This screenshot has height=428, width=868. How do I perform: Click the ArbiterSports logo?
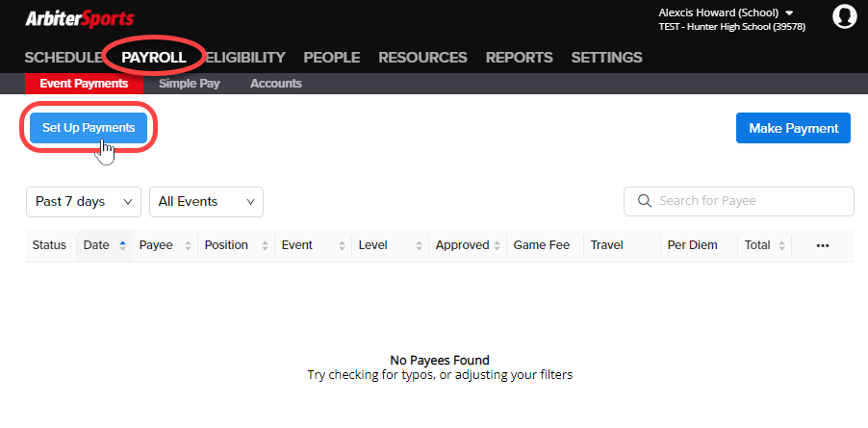(79, 18)
